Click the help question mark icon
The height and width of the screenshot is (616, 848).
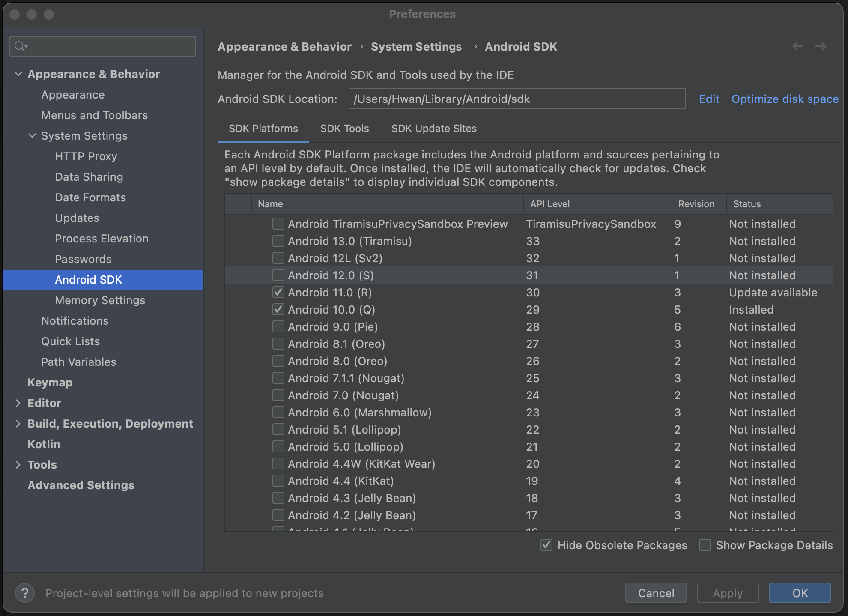tap(25, 593)
